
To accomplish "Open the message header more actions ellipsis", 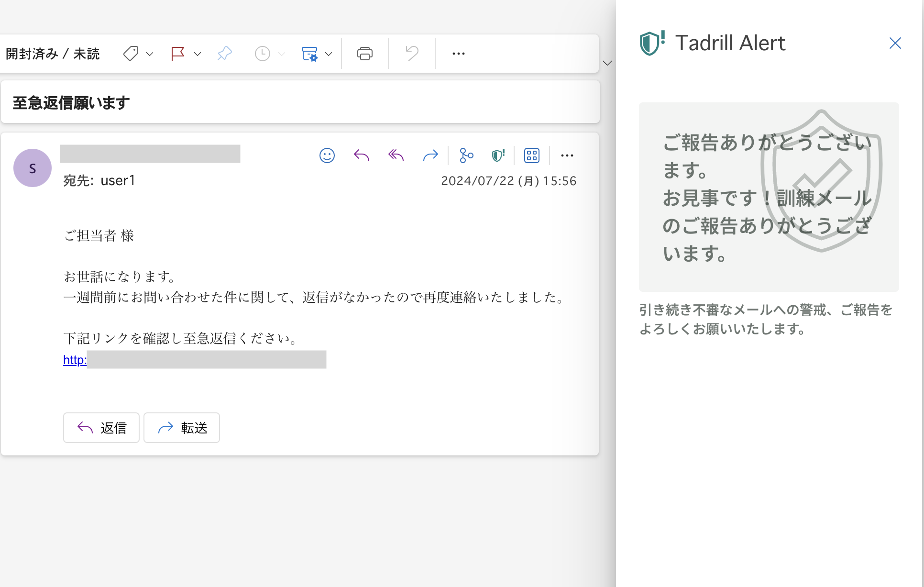I will point(567,155).
